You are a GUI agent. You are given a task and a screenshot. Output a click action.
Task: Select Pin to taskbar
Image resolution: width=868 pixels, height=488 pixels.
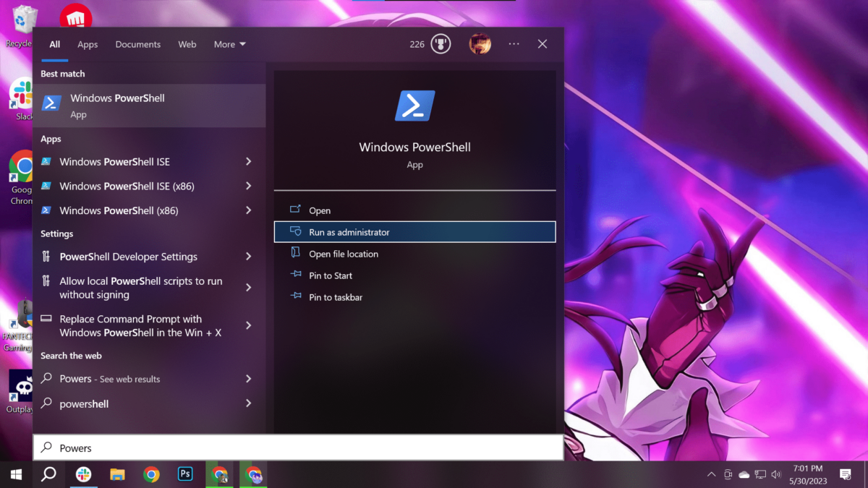(414, 297)
